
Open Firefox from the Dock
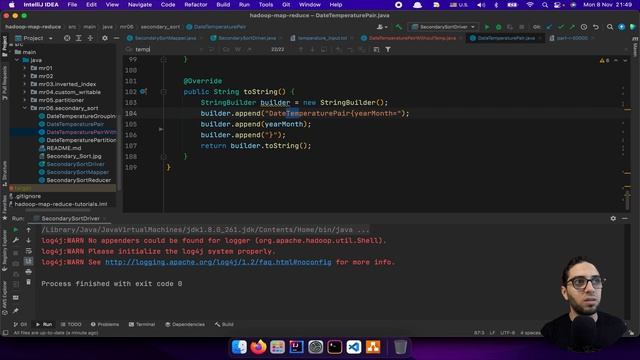click(x=258, y=347)
